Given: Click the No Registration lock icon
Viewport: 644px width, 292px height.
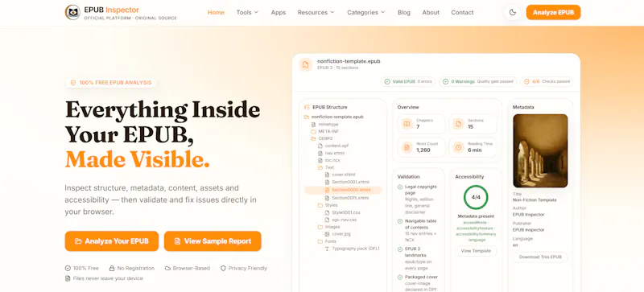Looking at the screenshot, I should tap(112, 268).
